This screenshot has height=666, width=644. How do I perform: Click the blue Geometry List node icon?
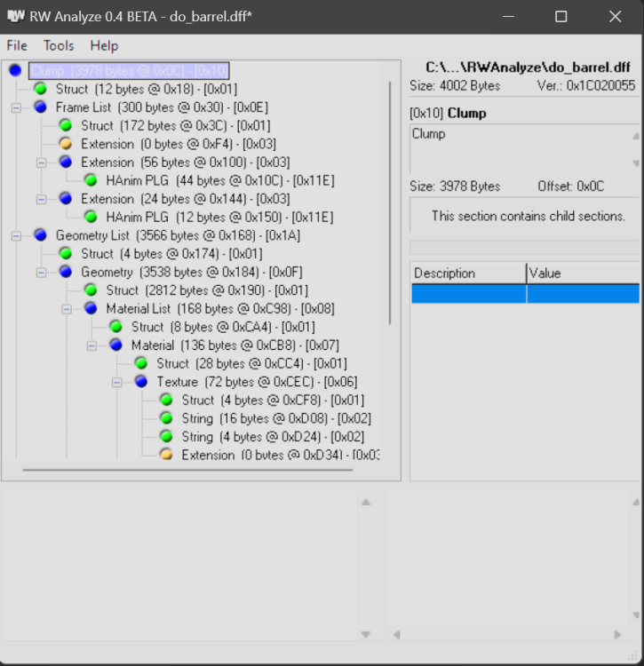click(x=40, y=235)
